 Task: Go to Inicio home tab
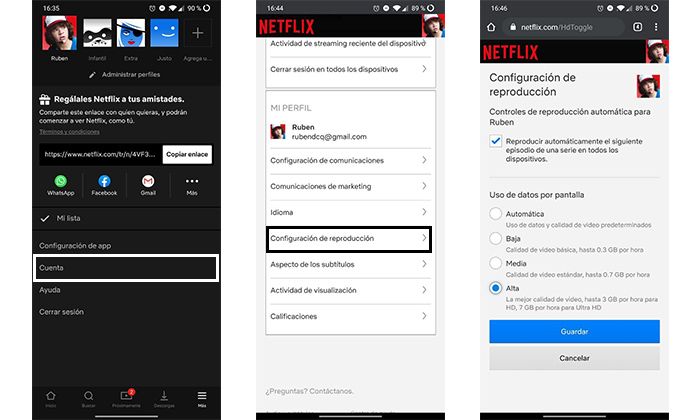tap(51, 399)
